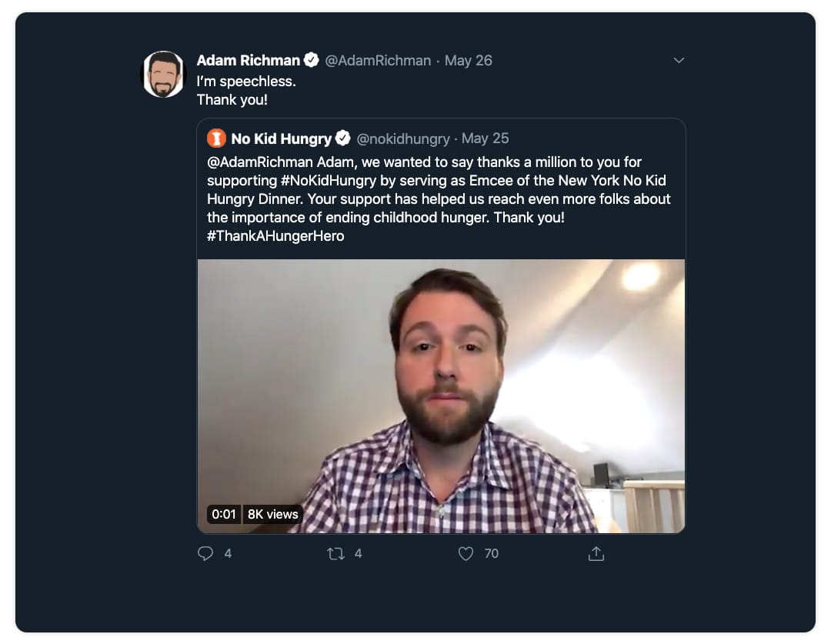
Task: Click the reply speech bubble icon
Action: pos(205,553)
